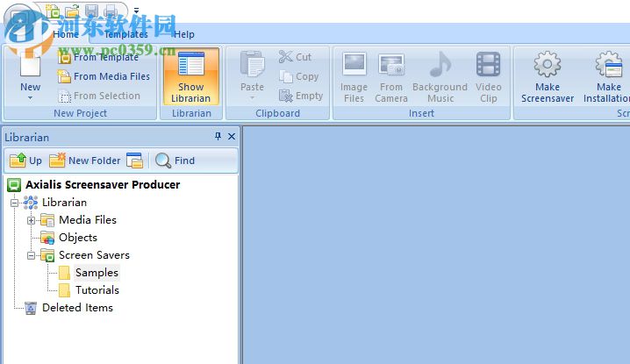Open the Templates ribbon tab
This screenshot has height=364, width=630.
pos(126,34)
